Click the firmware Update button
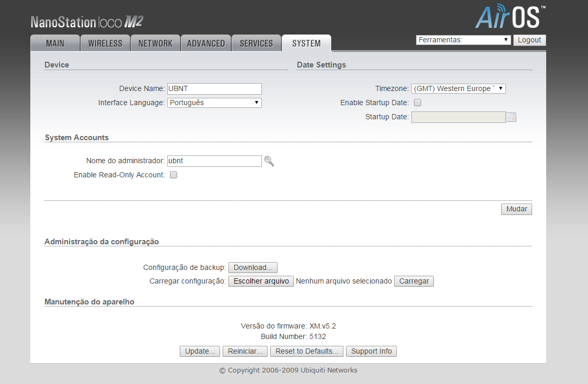The image size is (588, 384). coord(200,352)
